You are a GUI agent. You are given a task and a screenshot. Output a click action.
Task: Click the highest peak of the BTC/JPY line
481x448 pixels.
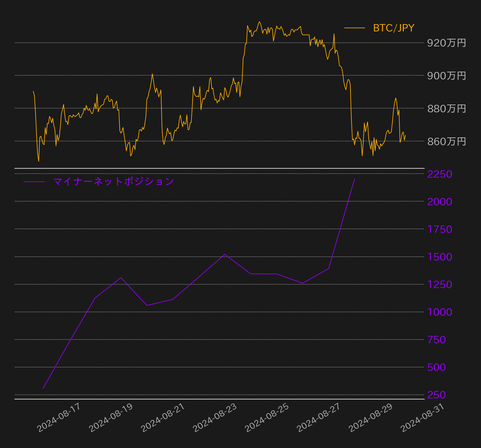click(259, 22)
